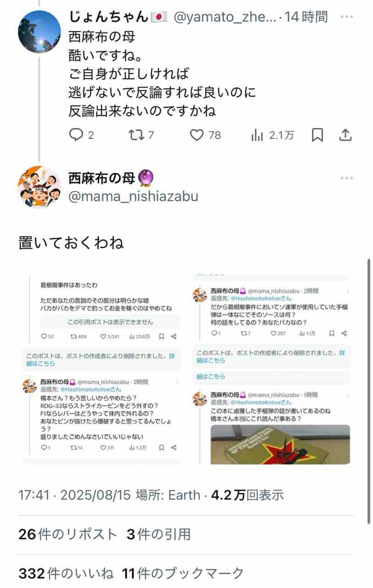
Task: Click the 17:41 · 2025/08/15 timestamp
Action: (75, 495)
